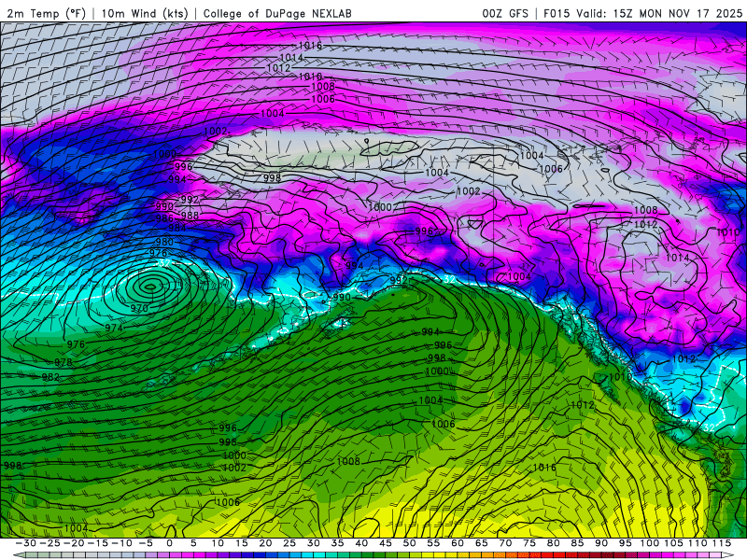Viewport: 747px width, 560px height.
Task: Click 35 on the temperature scale
Action: pyautogui.click(x=337, y=543)
